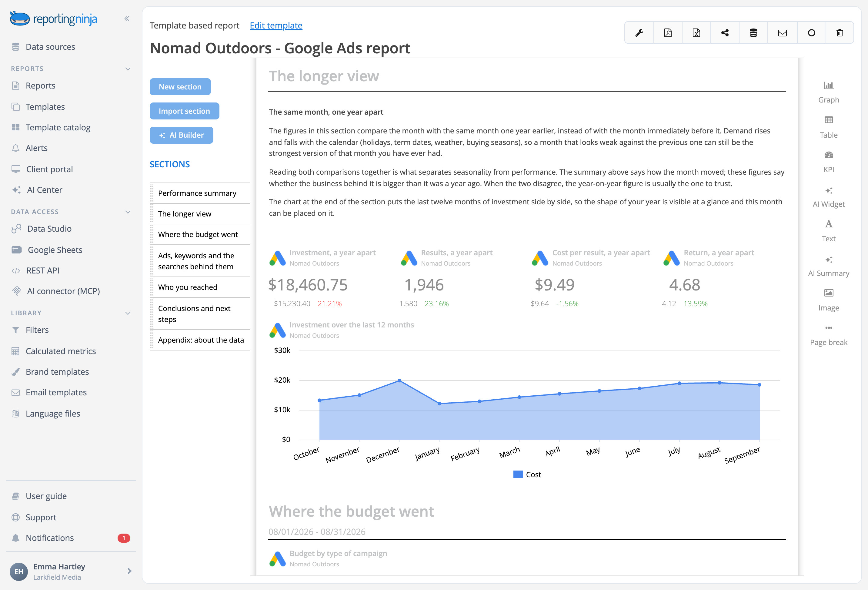The height and width of the screenshot is (590, 868).
Task: Collapse the LIBRARY menu group
Action: pyautogui.click(x=128, y=313)
